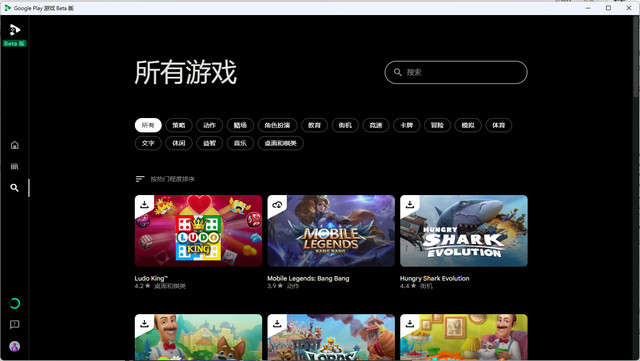The width and height of the screenshot is (640, 361).
Task: Open the send feedback icon in the sidebar
Action: 15,325
